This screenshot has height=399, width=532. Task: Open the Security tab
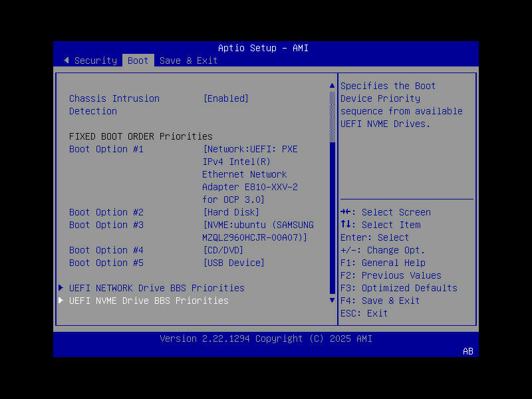coord(95,61)
